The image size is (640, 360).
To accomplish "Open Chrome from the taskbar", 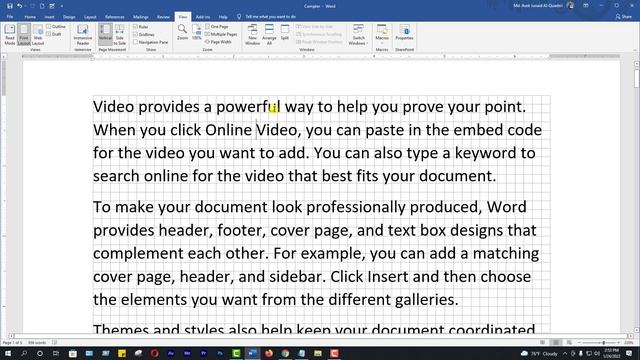I will coord(285,353).
